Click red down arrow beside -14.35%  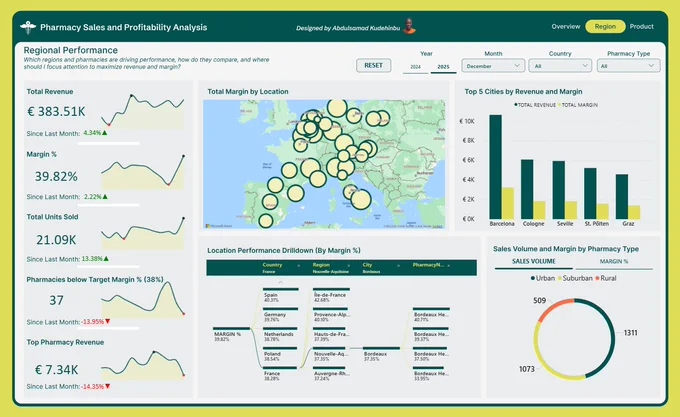coord(108,386)
